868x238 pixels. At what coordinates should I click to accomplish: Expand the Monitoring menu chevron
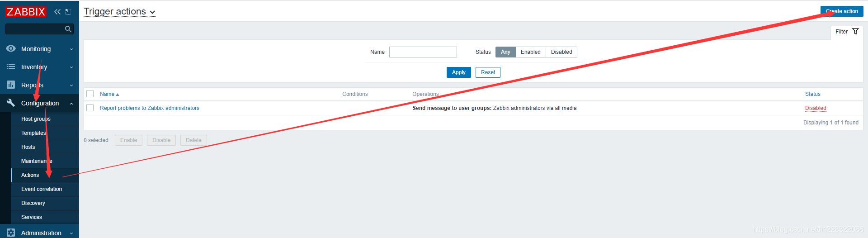pyautogui.click(x=71, y=49)
